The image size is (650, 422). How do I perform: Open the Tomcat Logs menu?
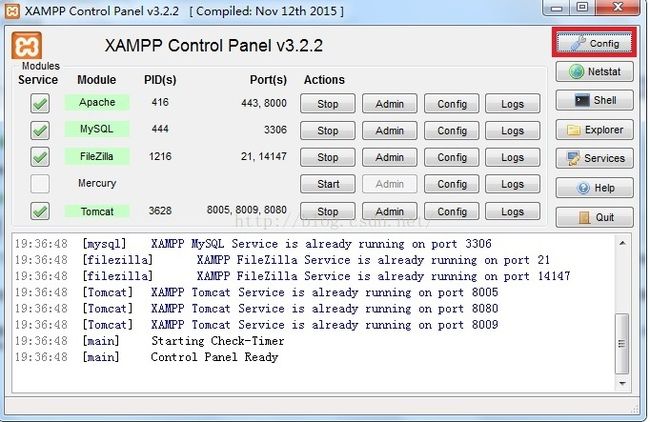(513, 211)
